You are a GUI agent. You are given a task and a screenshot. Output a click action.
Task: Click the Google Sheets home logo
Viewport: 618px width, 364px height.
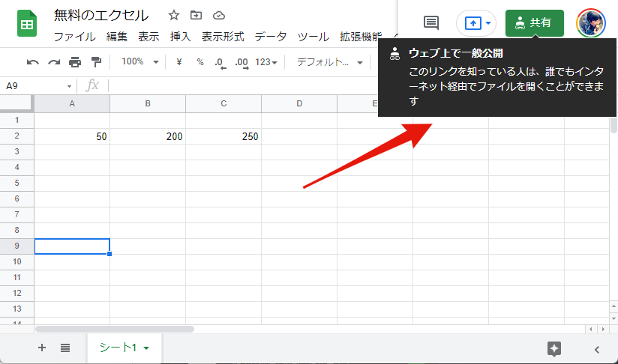[28, 24]
